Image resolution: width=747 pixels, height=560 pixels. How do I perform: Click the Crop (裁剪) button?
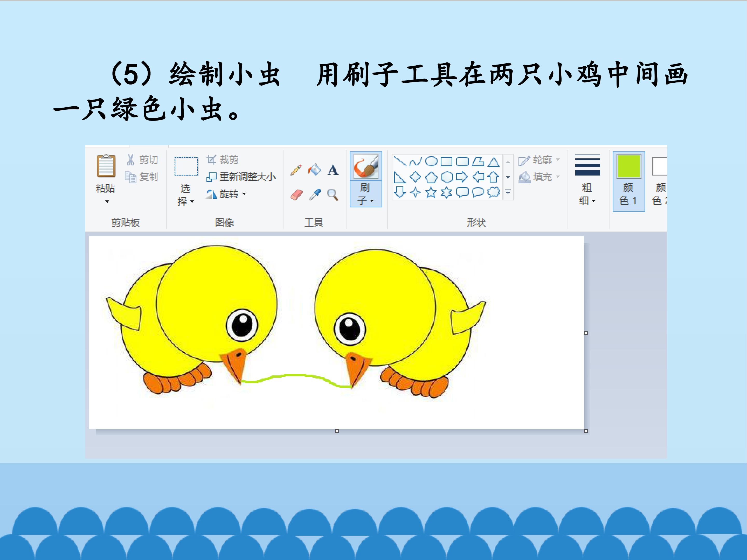(223, 159)
